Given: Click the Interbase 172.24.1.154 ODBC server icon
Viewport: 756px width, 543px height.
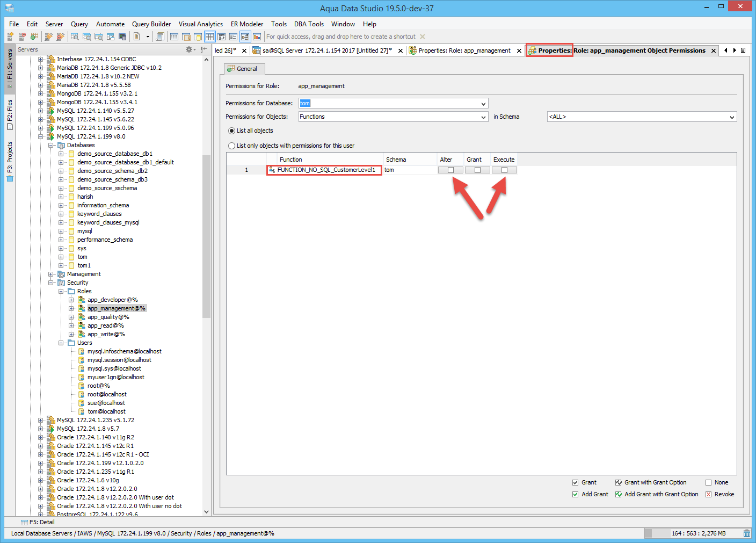Looking at the screenshot, I should coord(51,59).
